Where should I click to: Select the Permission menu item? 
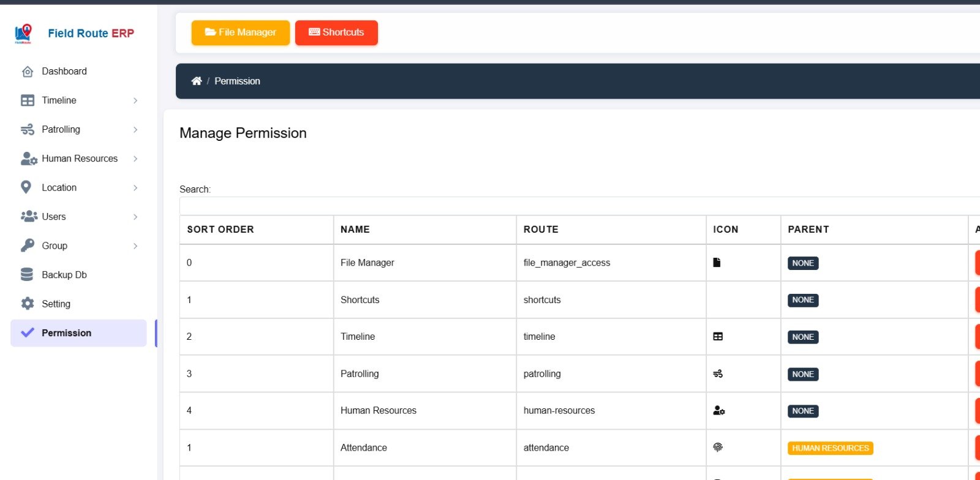click(x=78, y=333)
